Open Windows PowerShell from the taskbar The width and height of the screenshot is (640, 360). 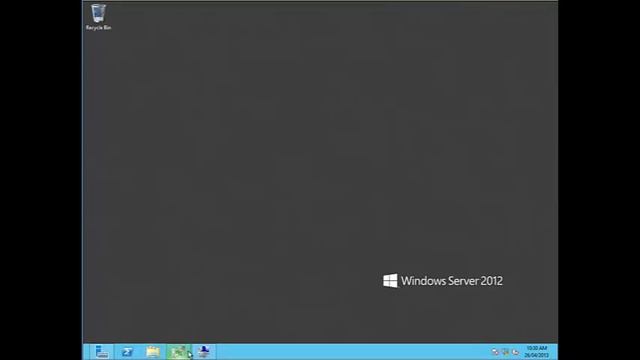pos(127,352)
